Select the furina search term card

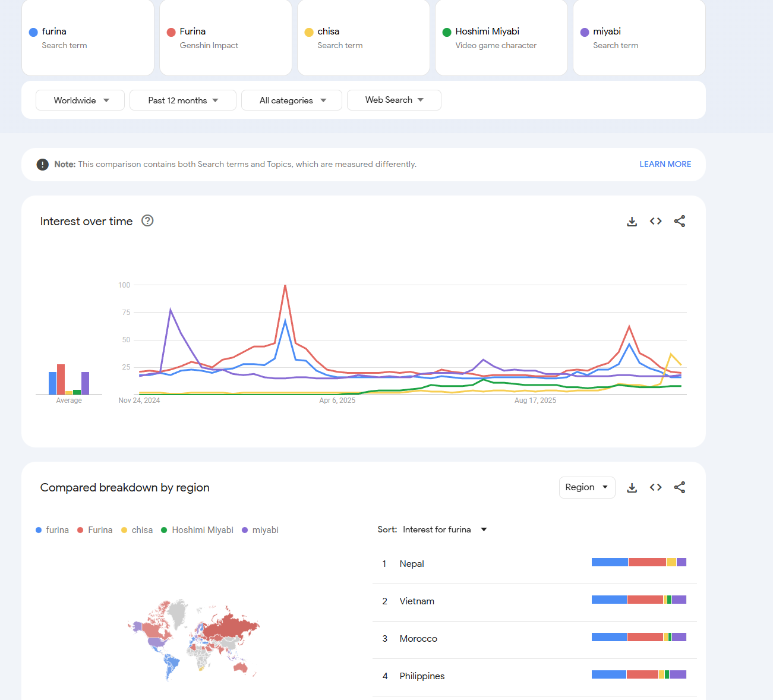click(88, 38)
